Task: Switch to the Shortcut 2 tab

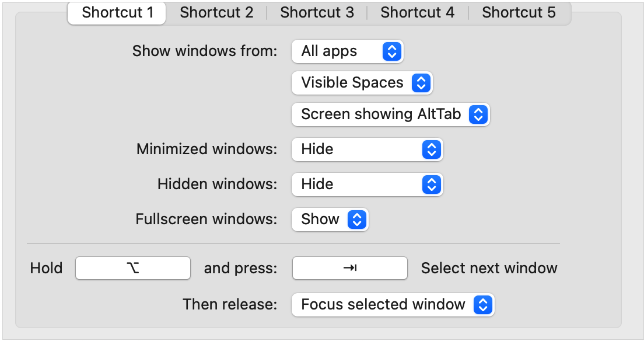Action: 216,12
